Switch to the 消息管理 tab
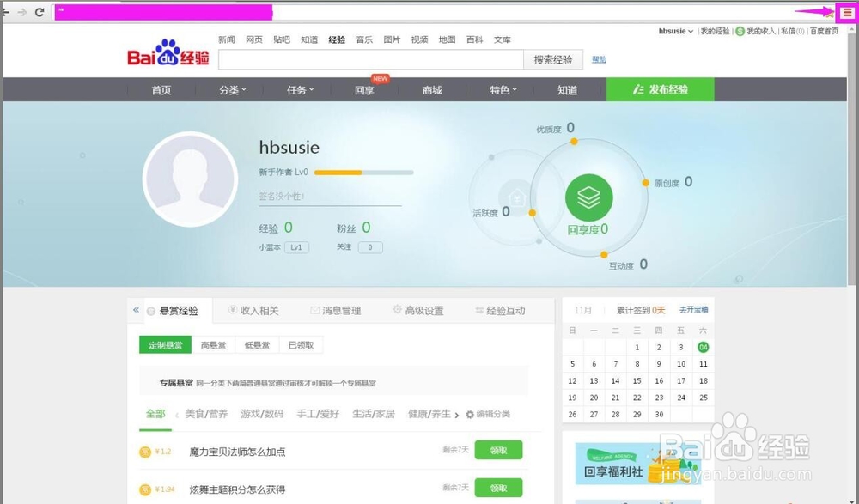This screenshot has height=504, width=859. pyautogui.click(x=336, y=311)
